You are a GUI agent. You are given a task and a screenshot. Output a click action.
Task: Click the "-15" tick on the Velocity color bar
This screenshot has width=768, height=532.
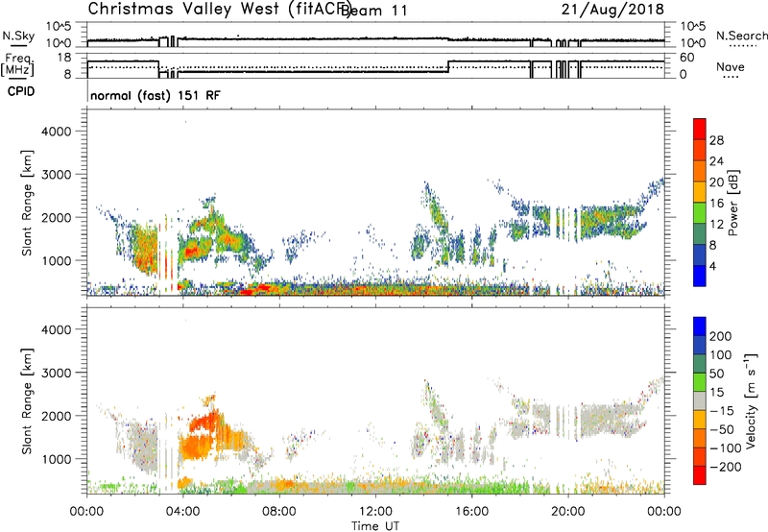[722, 411]
